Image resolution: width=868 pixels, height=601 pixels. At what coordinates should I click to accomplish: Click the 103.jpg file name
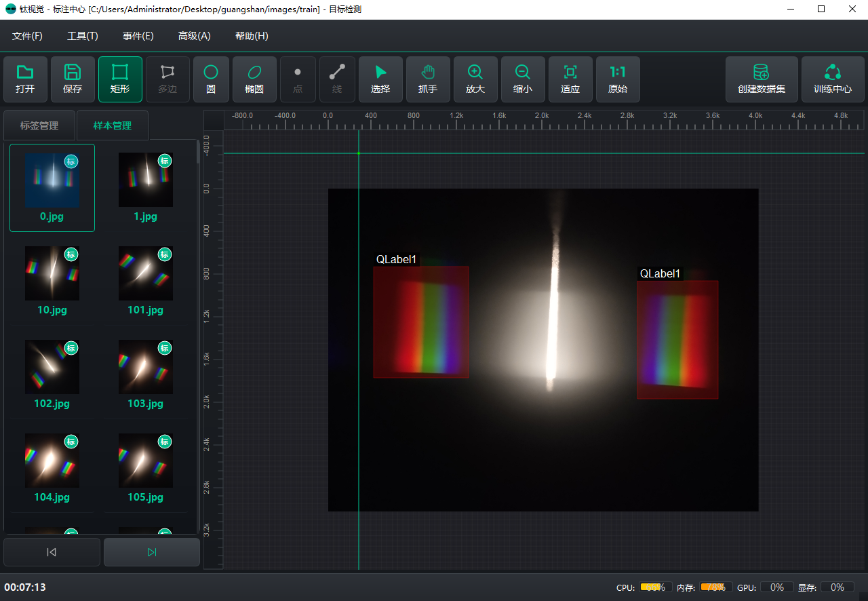coord(146,404)
